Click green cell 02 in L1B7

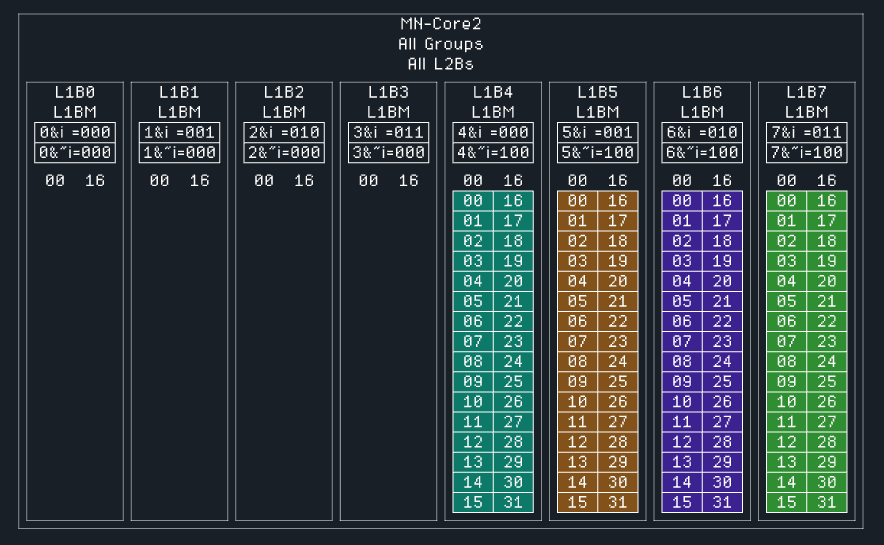click(786, 241)
